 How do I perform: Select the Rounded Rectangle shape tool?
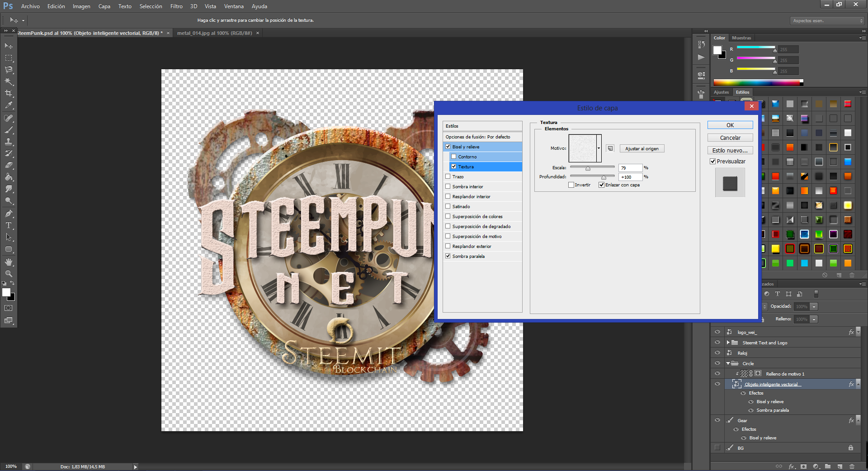[9, 249]
